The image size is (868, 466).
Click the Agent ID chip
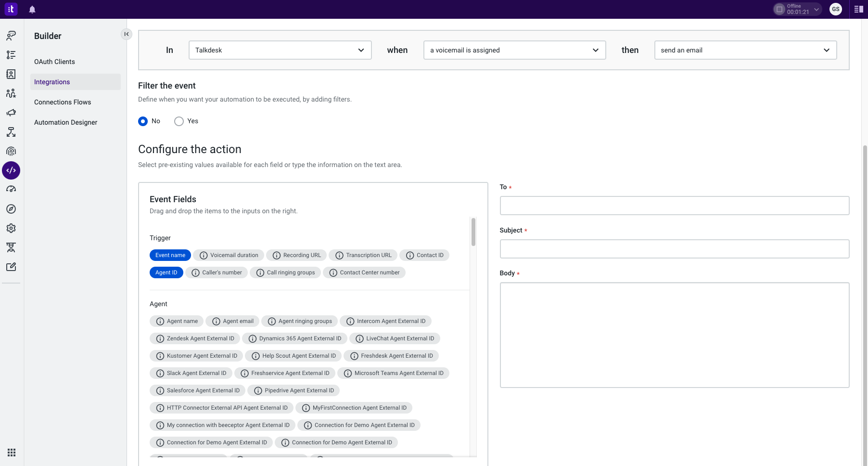[x=166, y=272]
